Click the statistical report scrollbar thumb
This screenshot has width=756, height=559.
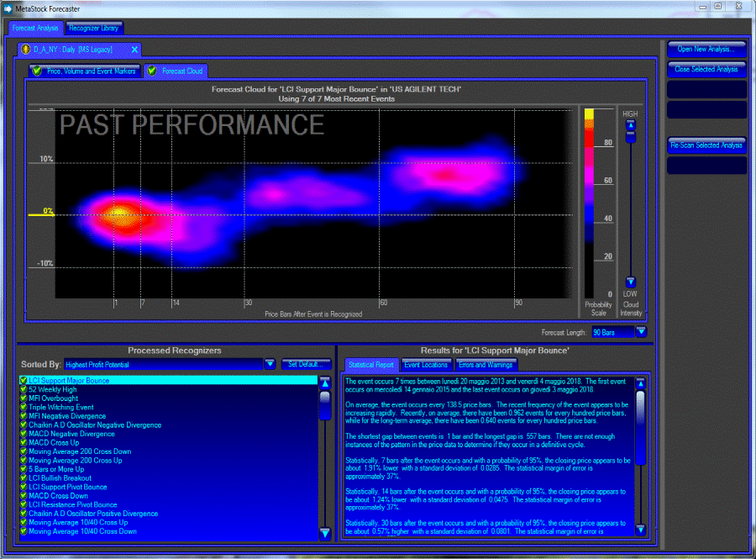pos(640,428)
